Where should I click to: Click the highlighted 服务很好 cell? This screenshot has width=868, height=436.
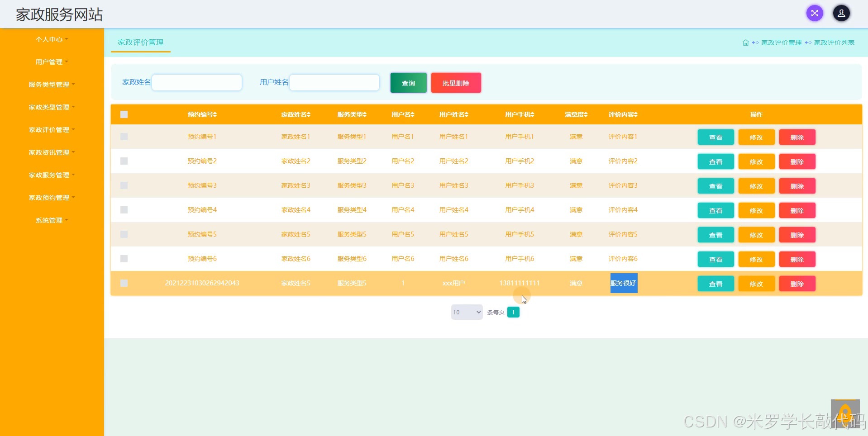[x=624, y=283]
